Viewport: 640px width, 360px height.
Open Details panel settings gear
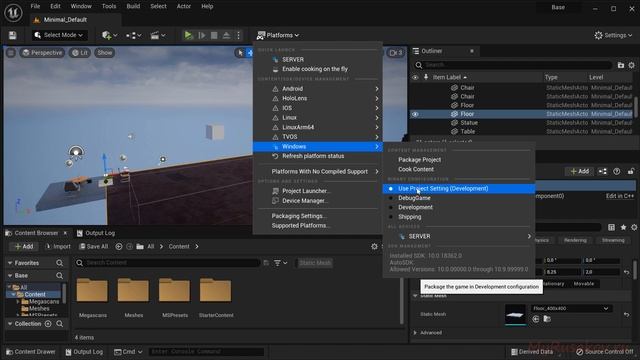coord(634,227)
